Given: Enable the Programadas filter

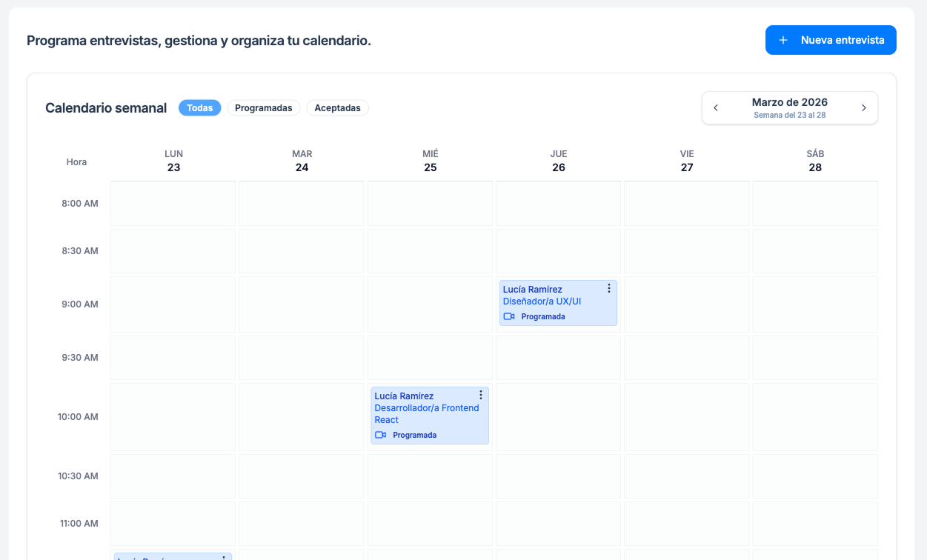Looking at the screenshot, I should [264, 107].
